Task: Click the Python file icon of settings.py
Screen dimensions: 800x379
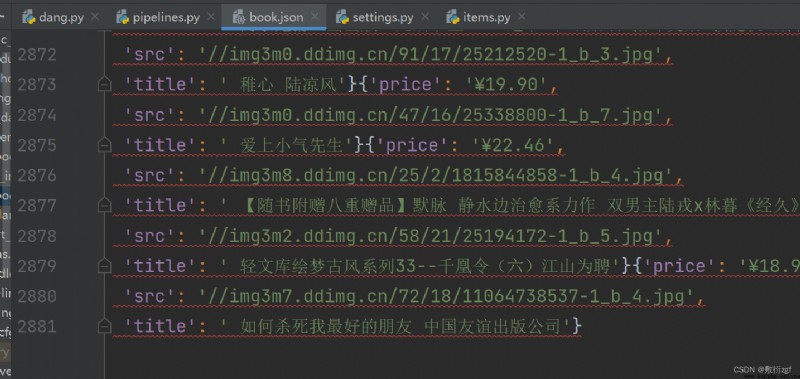Action: coord(342,17)
